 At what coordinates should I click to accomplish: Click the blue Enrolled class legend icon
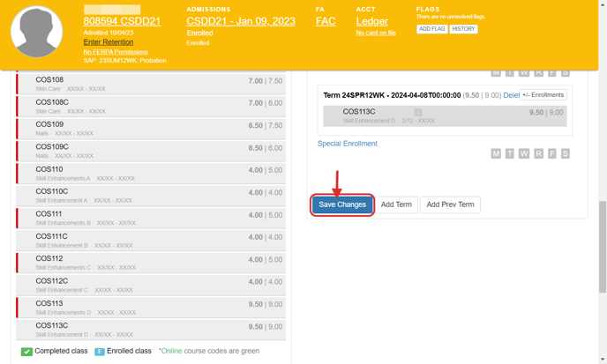point(100,351)
